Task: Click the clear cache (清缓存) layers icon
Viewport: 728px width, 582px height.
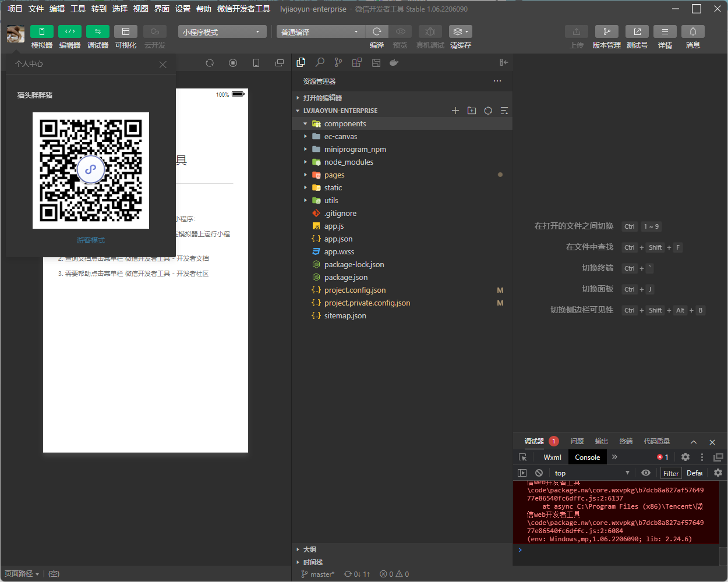Action: (x=460, y=31)
